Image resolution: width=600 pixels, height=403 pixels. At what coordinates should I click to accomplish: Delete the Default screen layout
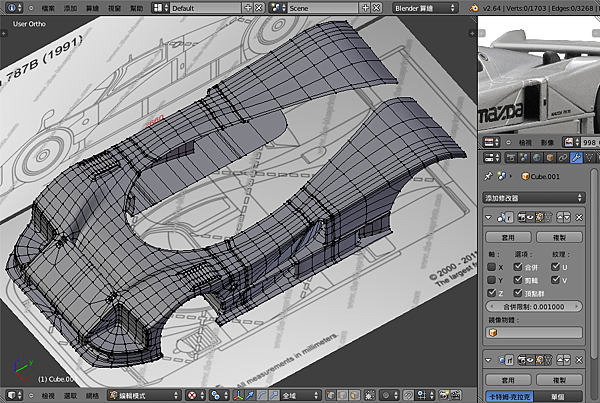259,8
